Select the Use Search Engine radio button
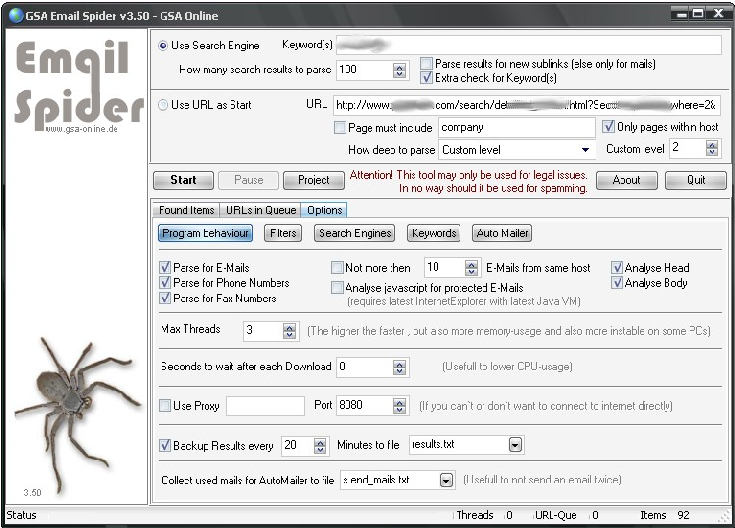 point(163,45)
